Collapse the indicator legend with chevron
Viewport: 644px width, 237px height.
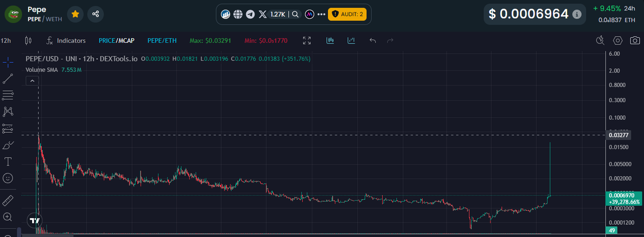(x=32, y=81)
